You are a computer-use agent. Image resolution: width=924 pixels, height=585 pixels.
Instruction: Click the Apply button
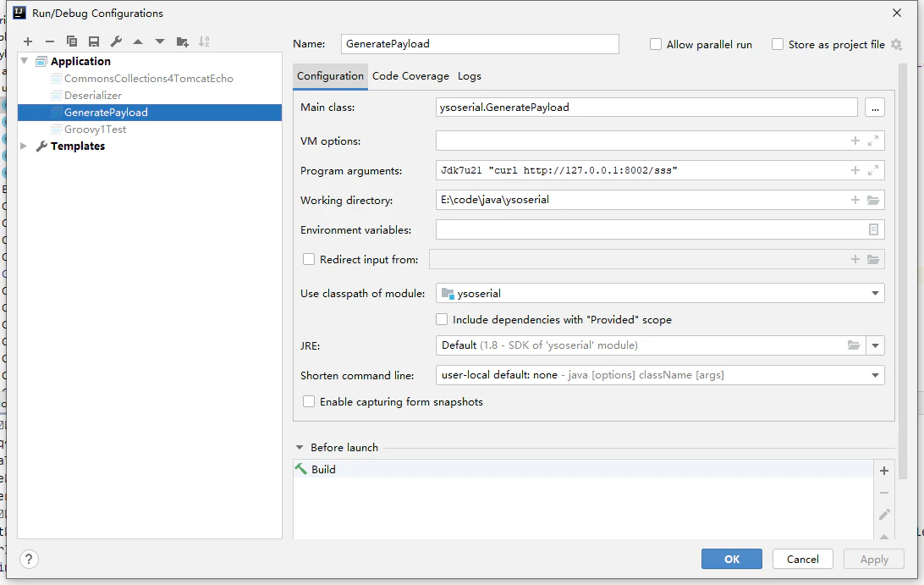pyautogui.click(x=874, y=559)
